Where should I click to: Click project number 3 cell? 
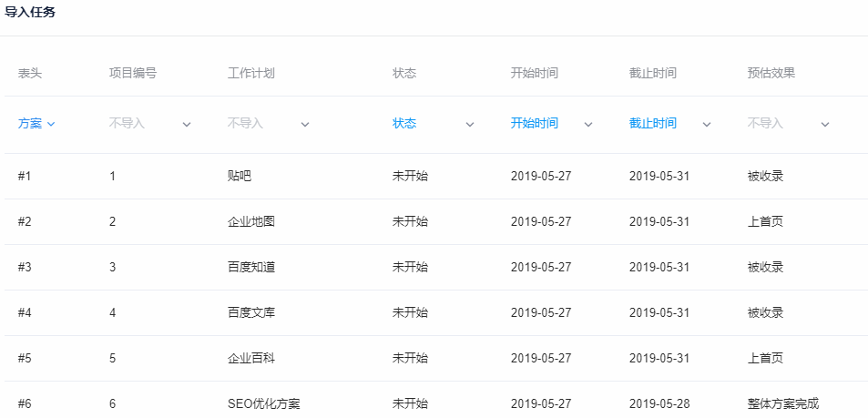pyautogui.click(x=112, y=268)
